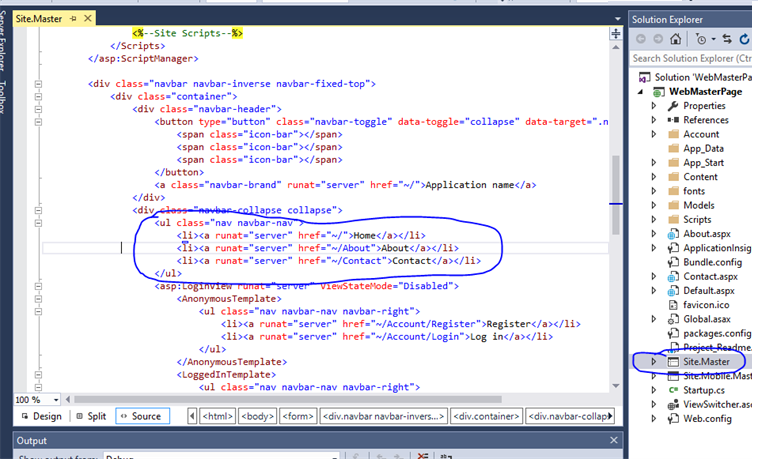Click the About.aspx file icon
758x459 pixels.
[x=673, y=234]
